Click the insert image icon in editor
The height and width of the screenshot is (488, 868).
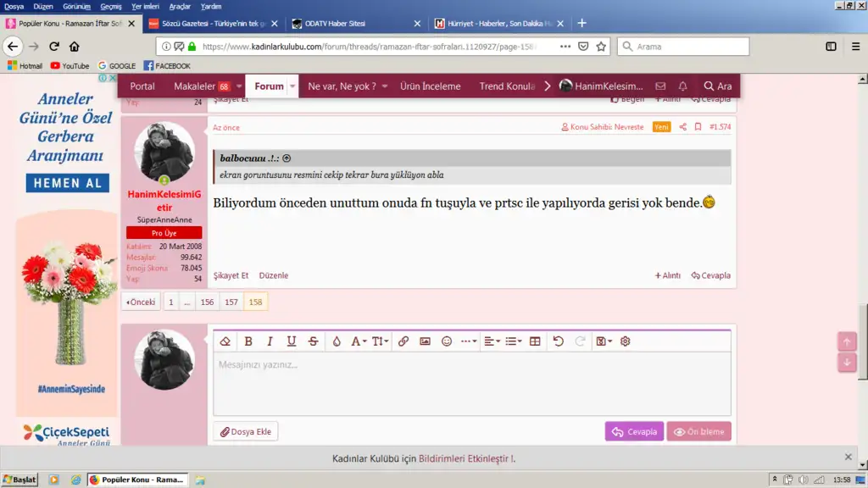click(425, 341)
